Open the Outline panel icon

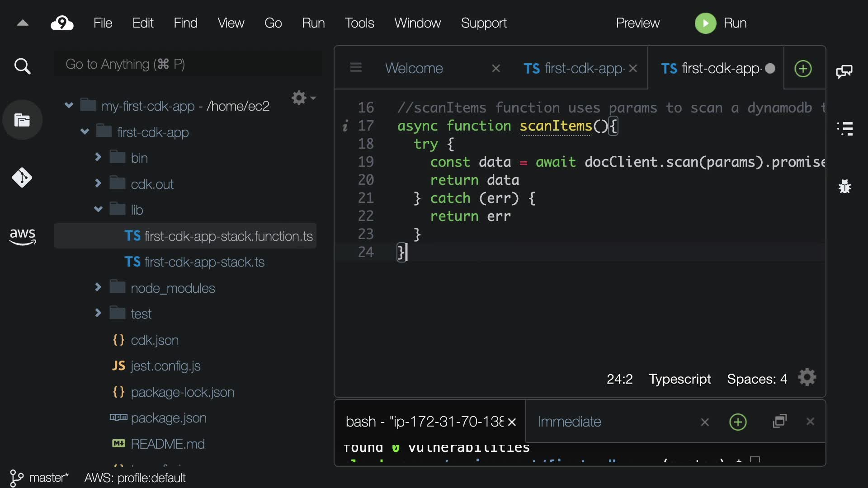pos(844,129)
